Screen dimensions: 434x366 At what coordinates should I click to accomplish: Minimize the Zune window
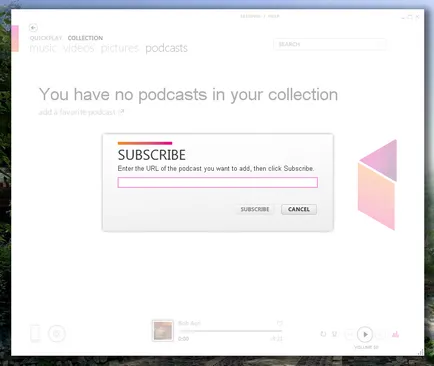click(403, 17)
